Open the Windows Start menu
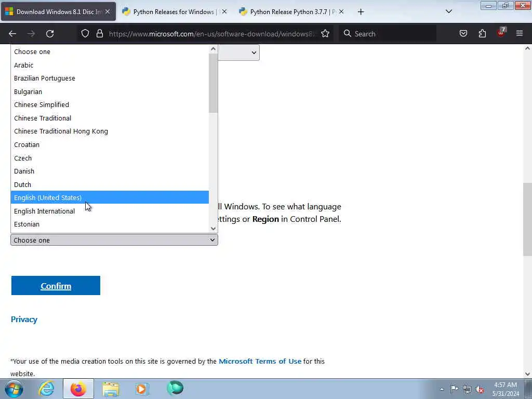The width and height of the screenshot is (532, 399). (14, 389)
